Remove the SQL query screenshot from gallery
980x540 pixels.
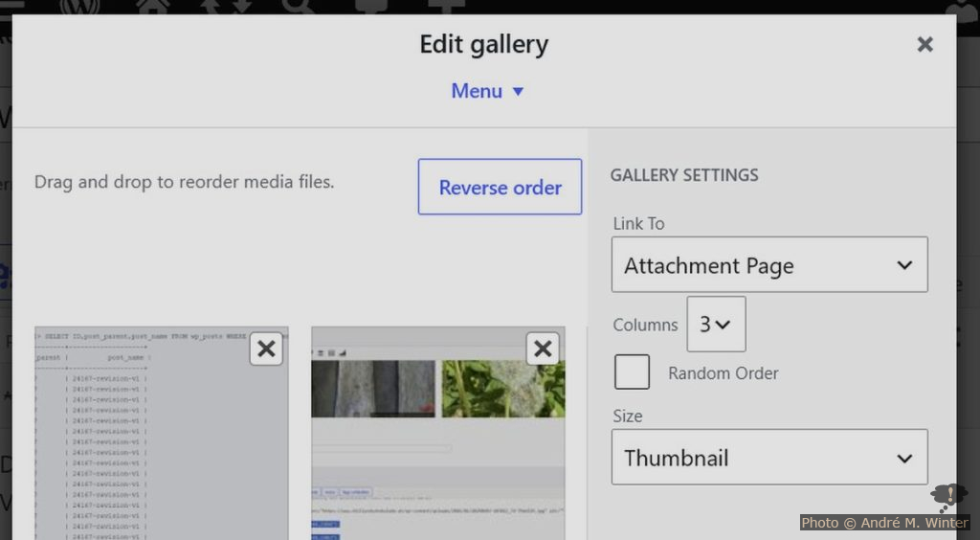[x=266, y=349]
